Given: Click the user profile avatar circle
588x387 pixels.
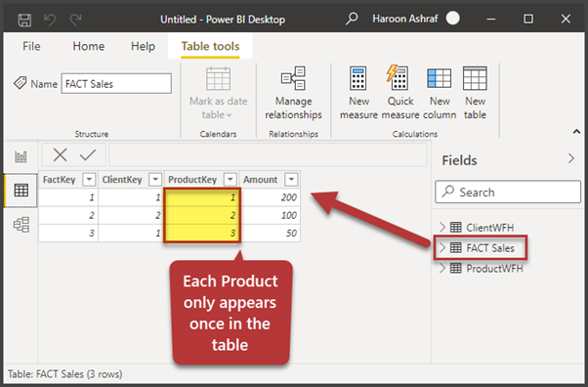Looking at the screenshot, I should tap(452, 18).
